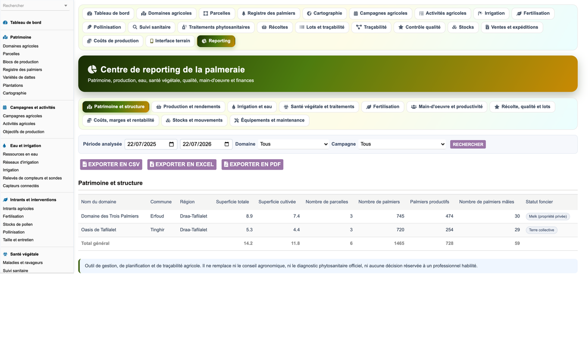
Task: Open the Domaine dropdown
Action: tap(294, 144)
